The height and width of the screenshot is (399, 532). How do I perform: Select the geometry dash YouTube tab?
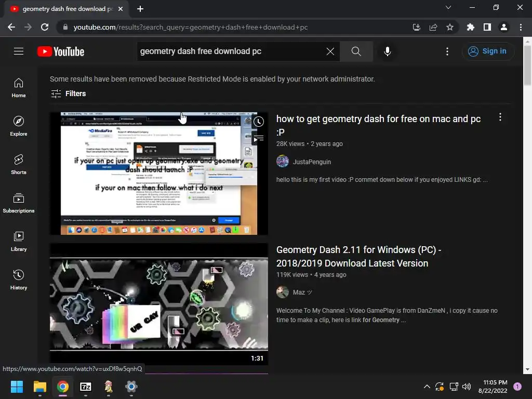click(x=66, y=9)
